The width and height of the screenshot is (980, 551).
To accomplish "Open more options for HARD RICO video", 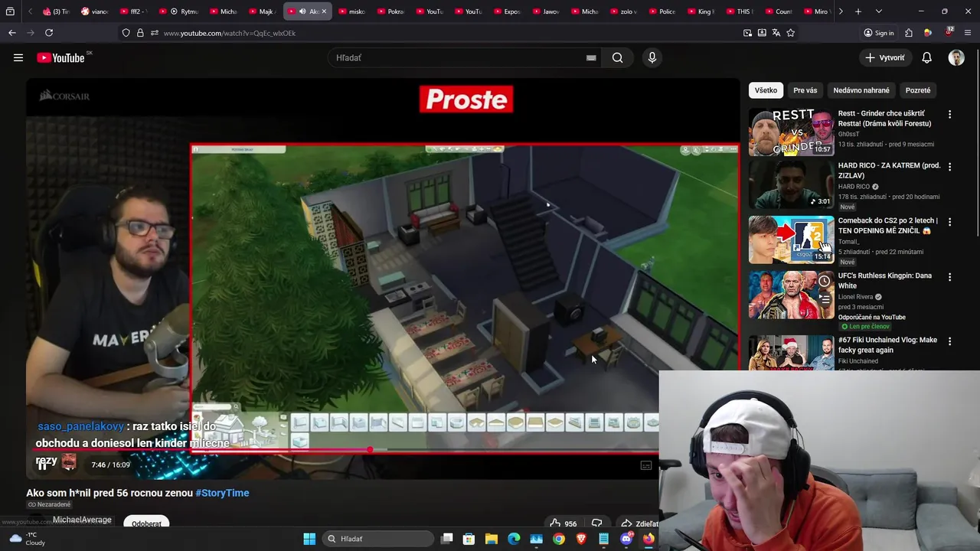I will tap(949, 166).
